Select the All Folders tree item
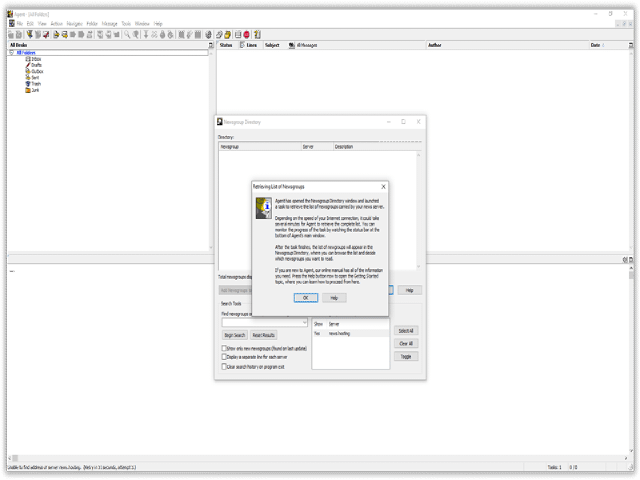The image size is (640, 480). point(26,53)
